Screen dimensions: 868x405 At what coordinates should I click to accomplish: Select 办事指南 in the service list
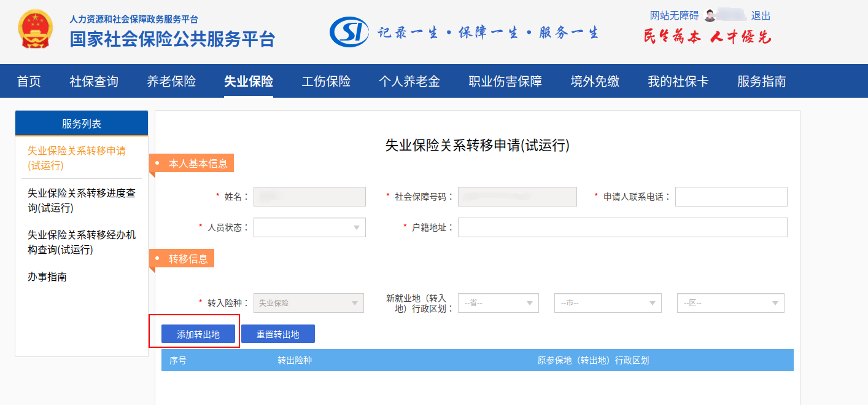pos(47,277)
